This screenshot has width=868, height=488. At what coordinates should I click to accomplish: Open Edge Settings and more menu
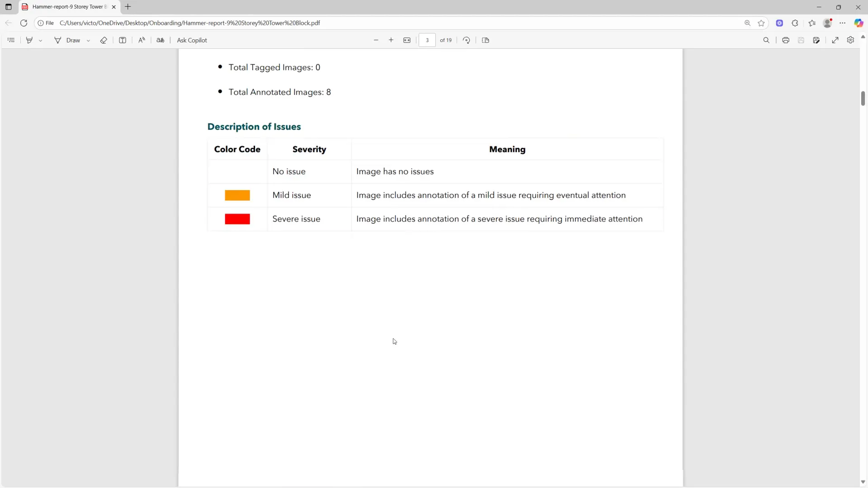(843, 23)
